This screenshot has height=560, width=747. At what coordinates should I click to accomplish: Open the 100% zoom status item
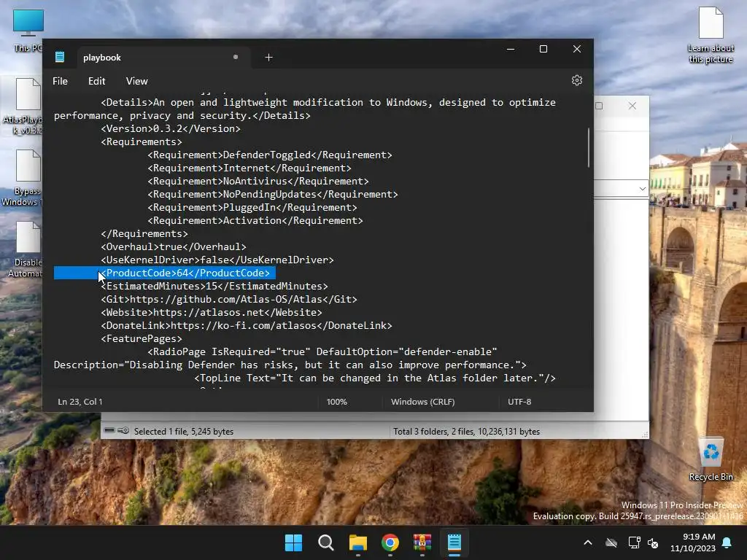[337, 402]
